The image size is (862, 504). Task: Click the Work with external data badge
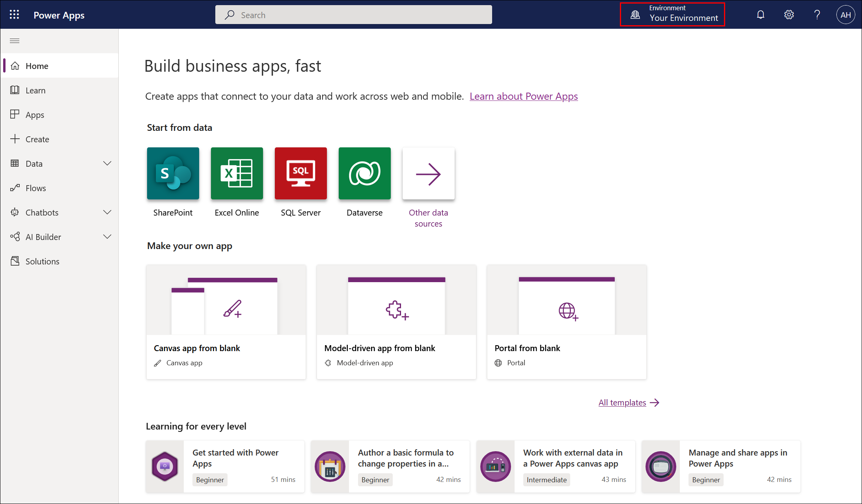(496, 467)
